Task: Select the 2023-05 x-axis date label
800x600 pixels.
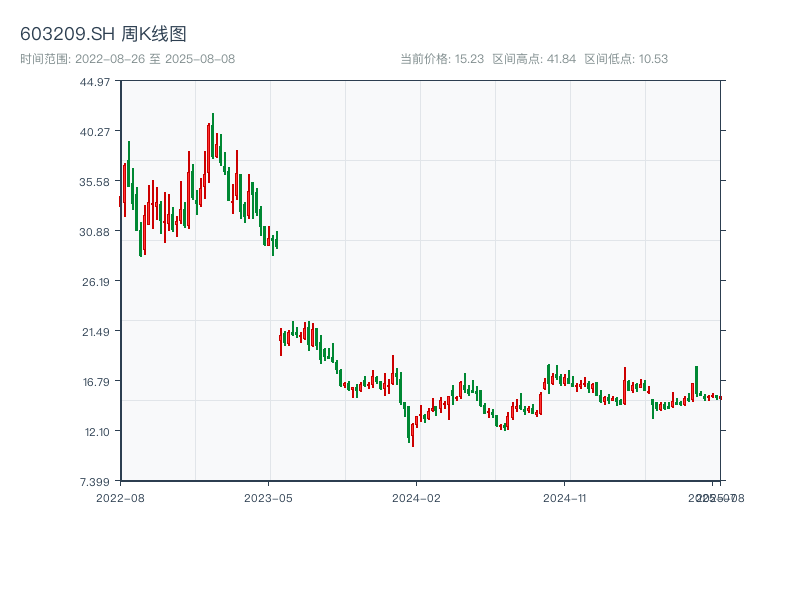Action: pyautogui.click(x=268, y=497)
